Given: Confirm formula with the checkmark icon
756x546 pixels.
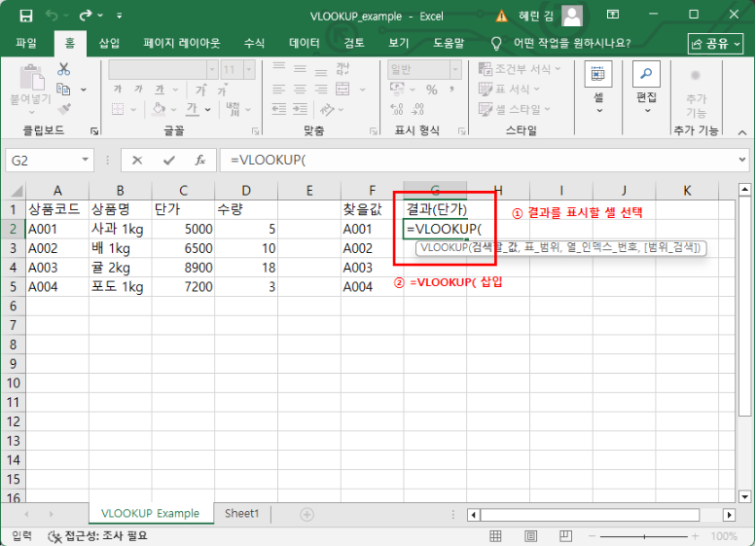Looking at the screenshot, I should tap(168, 160).
